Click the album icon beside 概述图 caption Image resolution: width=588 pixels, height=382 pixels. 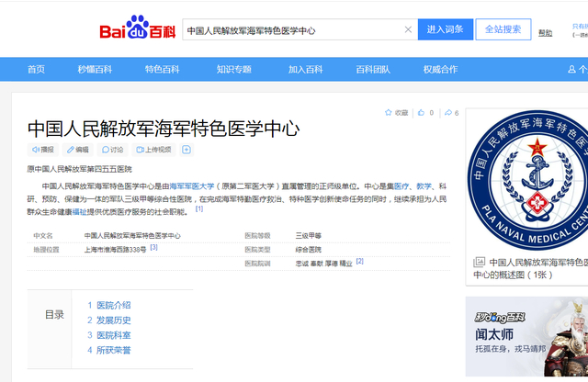480,262
